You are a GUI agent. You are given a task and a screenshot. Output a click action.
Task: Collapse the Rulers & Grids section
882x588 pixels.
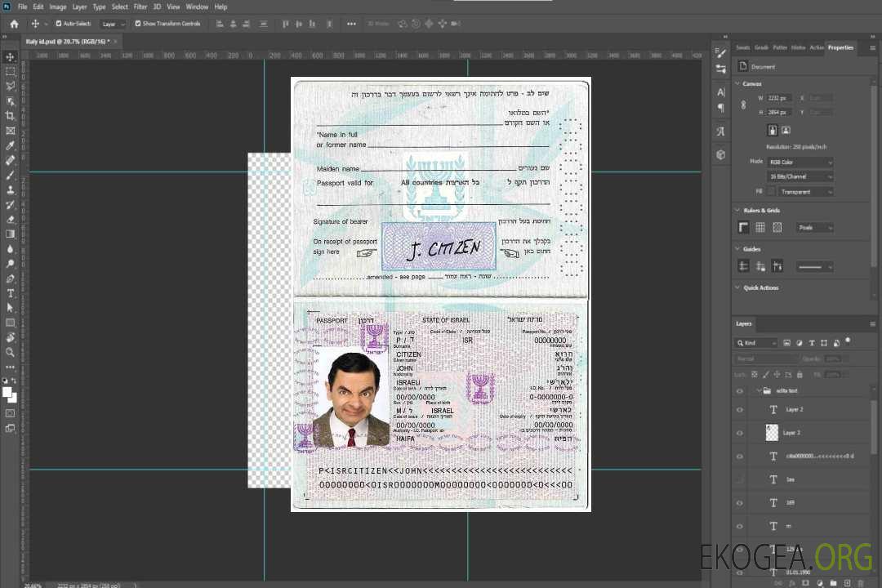737,210
